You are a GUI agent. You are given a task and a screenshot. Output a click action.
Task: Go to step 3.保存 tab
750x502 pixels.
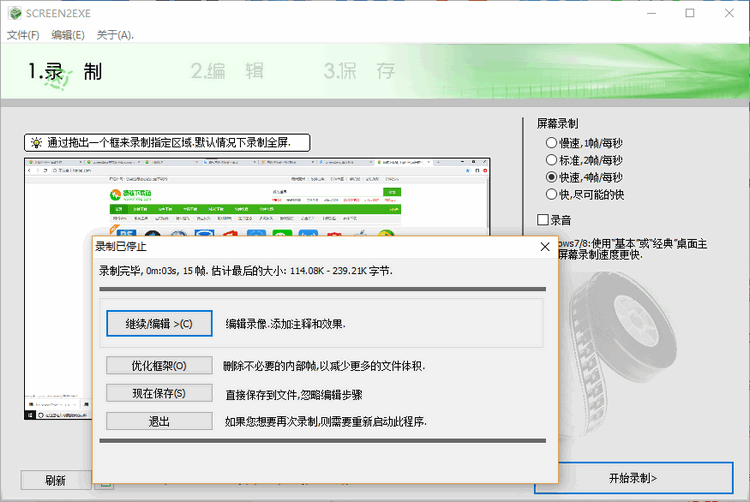[359, 71]
